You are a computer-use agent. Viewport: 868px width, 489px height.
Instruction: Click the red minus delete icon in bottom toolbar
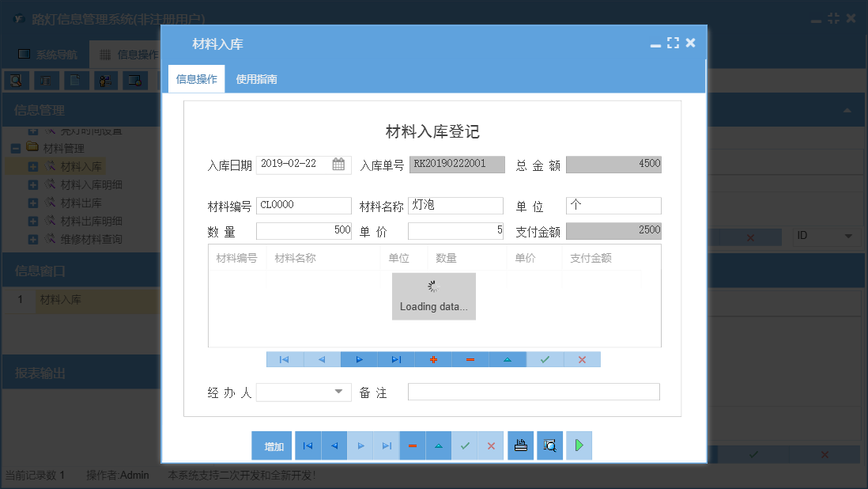[412, 445]
